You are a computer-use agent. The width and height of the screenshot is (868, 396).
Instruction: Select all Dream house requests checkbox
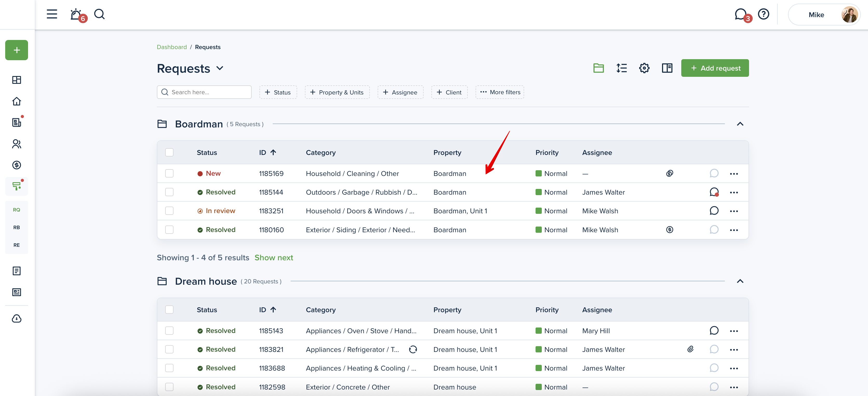coord(169,310)
